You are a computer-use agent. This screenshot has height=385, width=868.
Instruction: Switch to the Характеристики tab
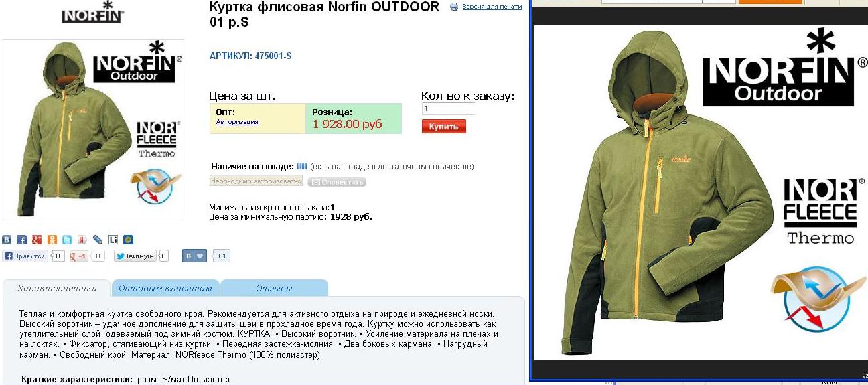(56, 288)
